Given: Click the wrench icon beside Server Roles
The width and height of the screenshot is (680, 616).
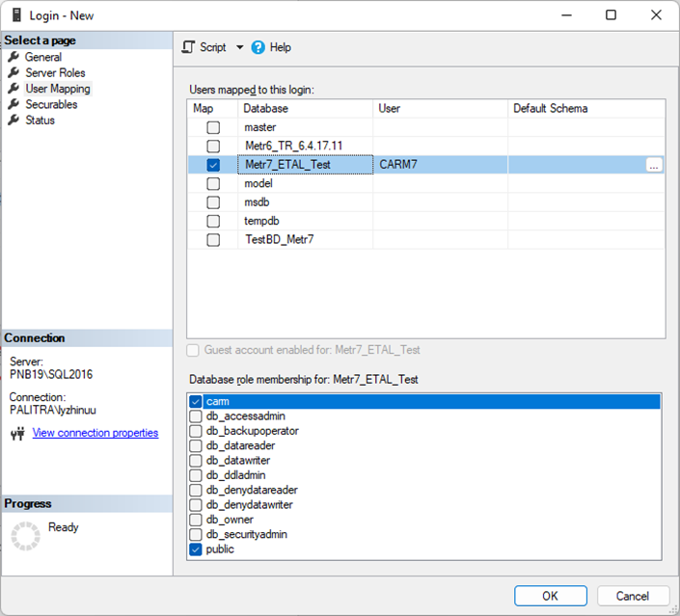Looking at the screenshot, I should point(14,72).
